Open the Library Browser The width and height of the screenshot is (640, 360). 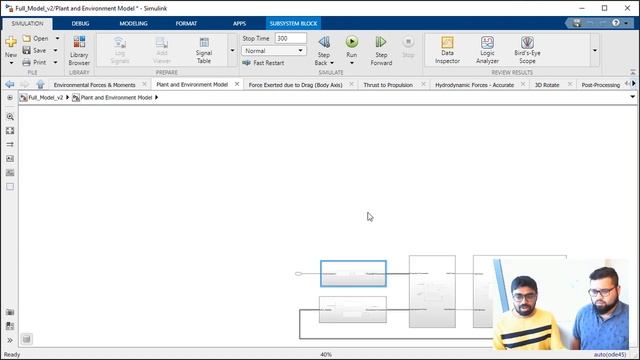[79, 50]
